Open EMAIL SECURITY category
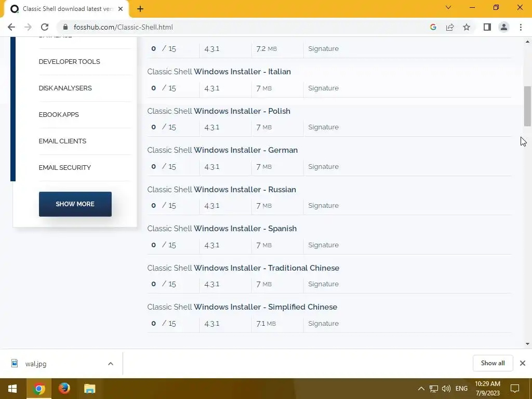 tap(65, 168)
